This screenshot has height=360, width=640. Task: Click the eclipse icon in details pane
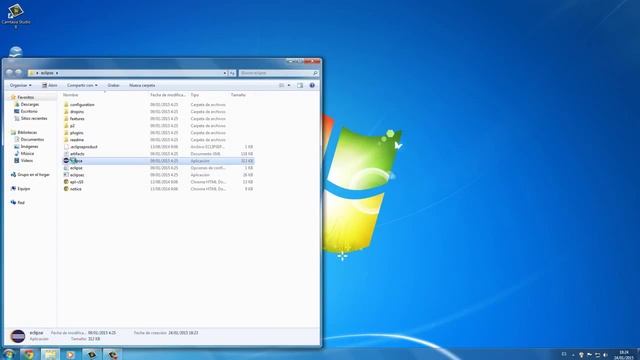point(18,336)
